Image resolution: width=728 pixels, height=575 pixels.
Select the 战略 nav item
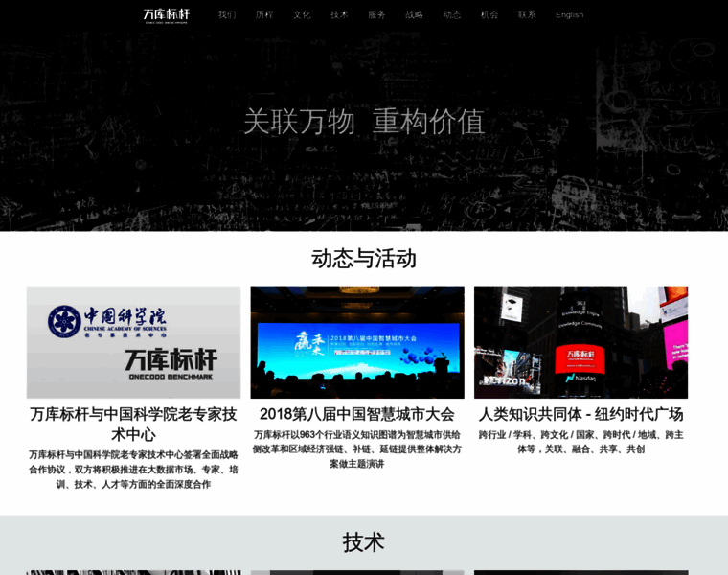click(x=414, y=15)
